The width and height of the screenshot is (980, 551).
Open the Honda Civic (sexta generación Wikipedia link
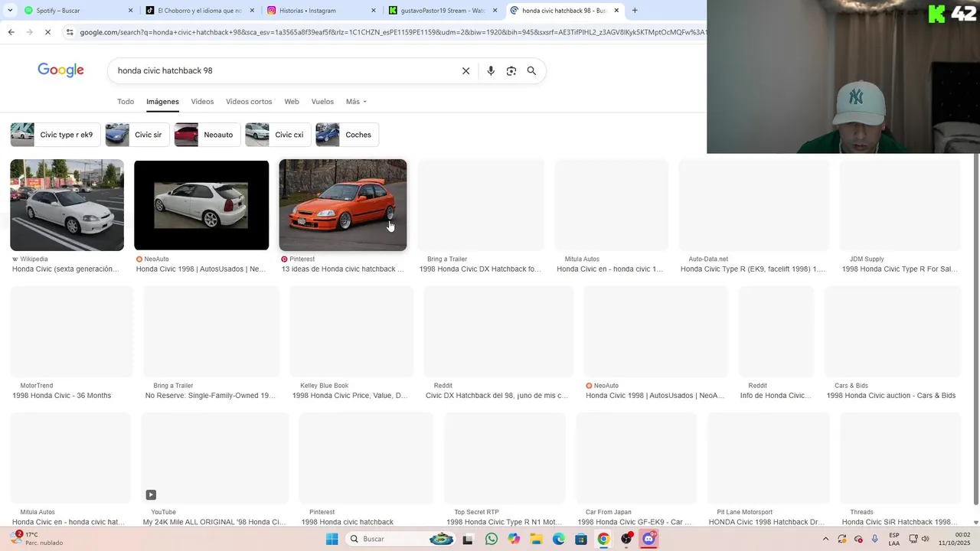(65, 269)
